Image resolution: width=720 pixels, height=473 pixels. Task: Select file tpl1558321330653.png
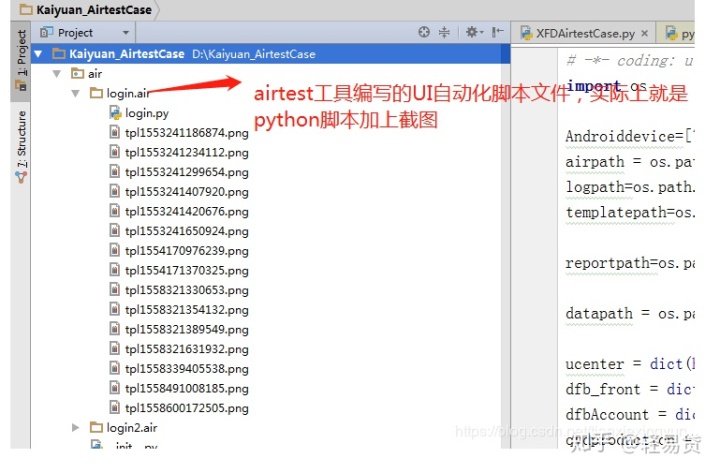[x=187, y=290]
